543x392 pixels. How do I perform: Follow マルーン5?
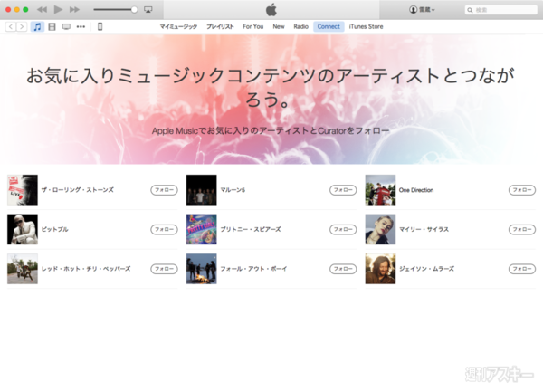(343, 190)
